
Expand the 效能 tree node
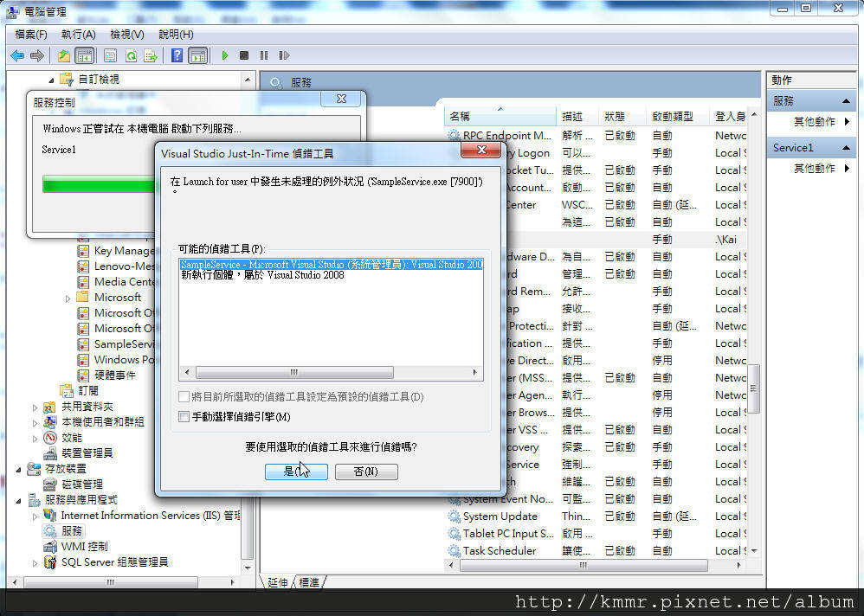35,438
